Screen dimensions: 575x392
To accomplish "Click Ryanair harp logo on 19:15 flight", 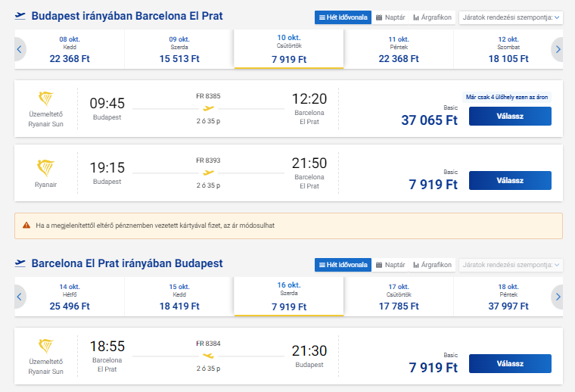I will coord(45,167).
